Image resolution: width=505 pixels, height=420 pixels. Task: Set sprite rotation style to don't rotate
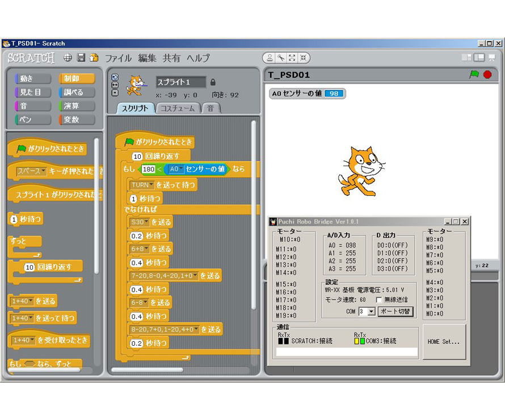[115, 93]
